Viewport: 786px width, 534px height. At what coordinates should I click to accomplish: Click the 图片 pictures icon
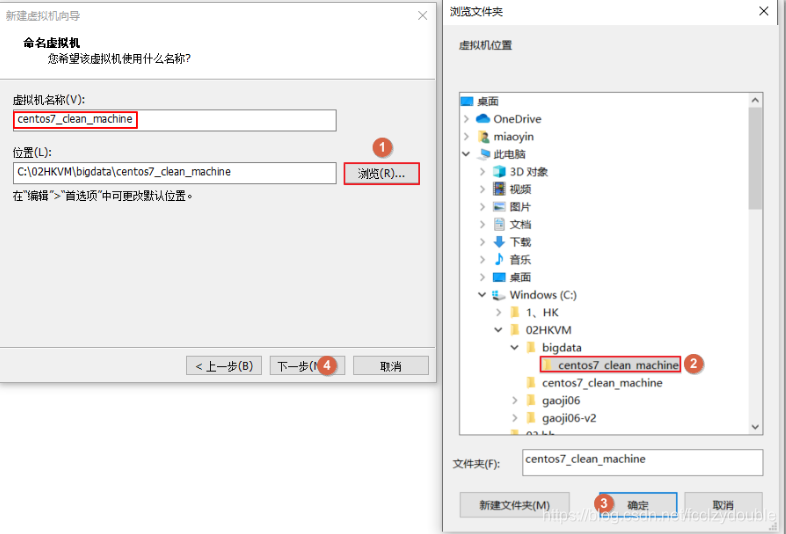499,207
